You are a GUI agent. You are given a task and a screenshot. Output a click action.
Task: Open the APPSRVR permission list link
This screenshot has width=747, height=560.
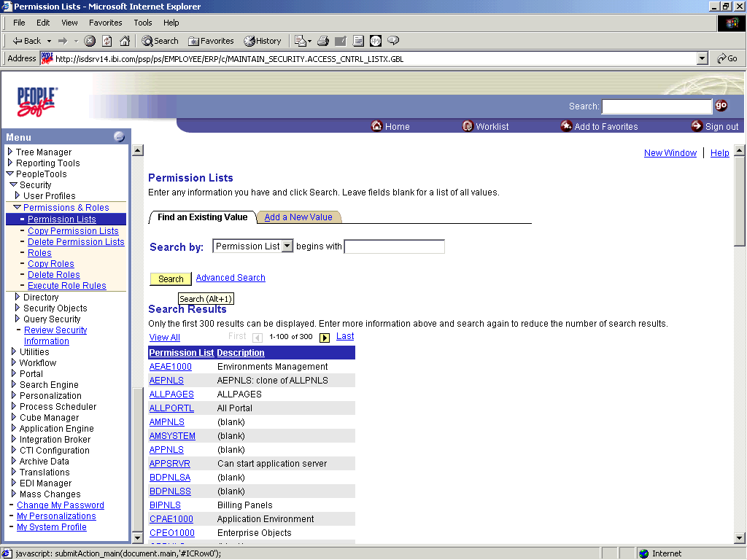[x=169, y=463]
